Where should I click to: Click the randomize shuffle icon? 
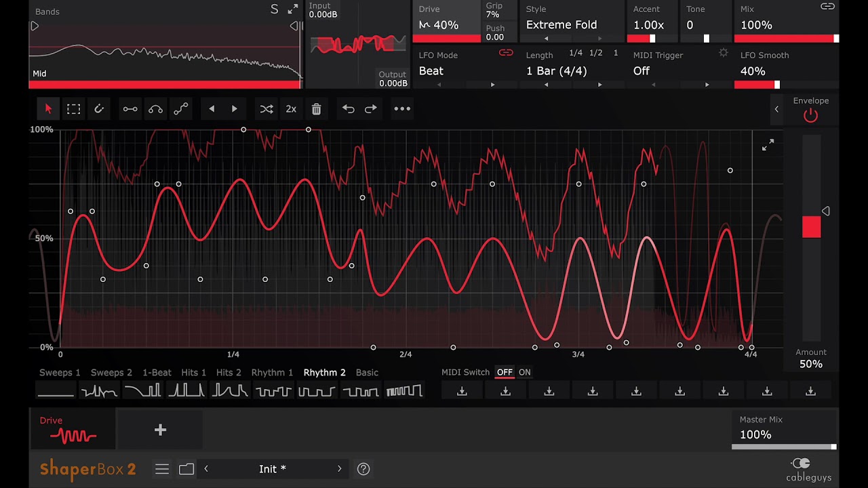pyautogui.click(x=267, y=108)
